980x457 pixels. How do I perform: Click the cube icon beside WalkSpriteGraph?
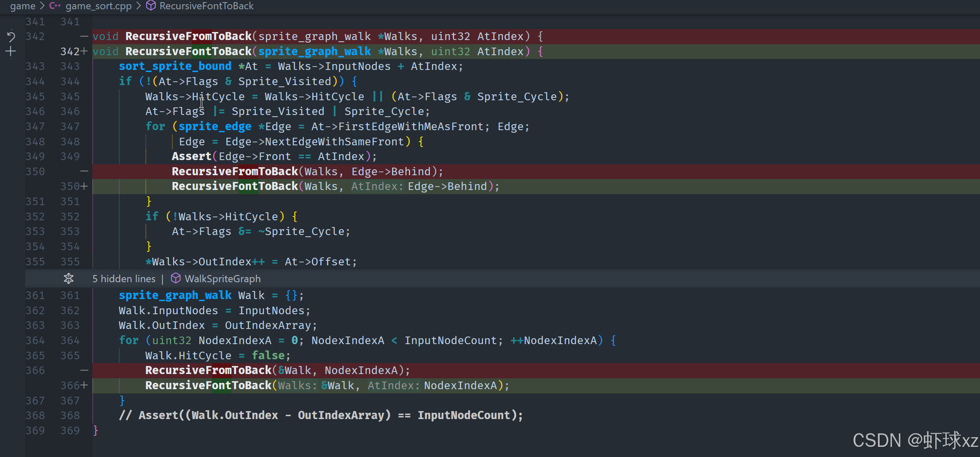click(176, 278)
